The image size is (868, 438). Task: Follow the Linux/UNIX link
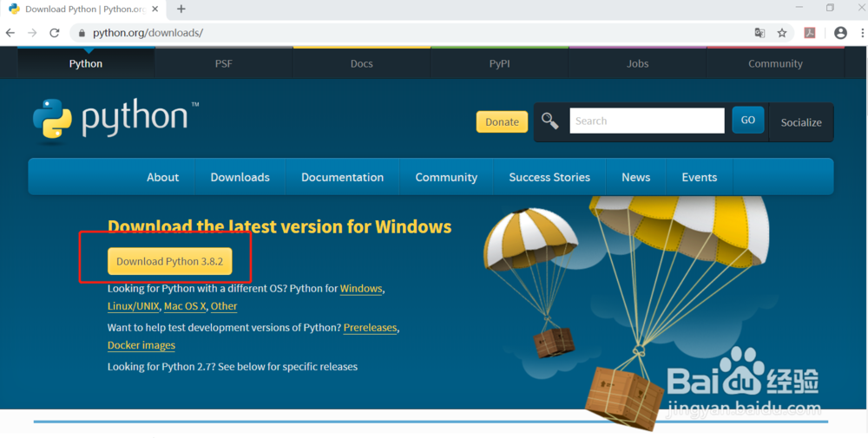click(134, 306)
